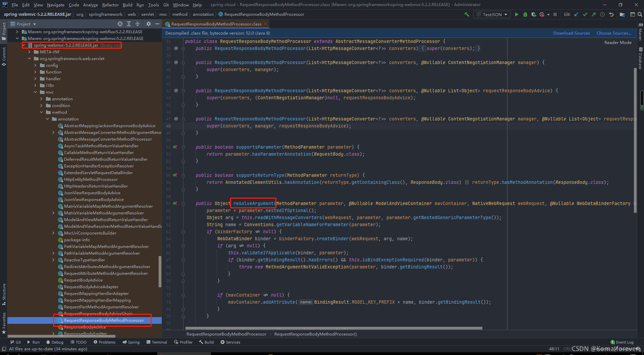
Task: Hide the Project panel with minus icon
Action: coord(157,24)
